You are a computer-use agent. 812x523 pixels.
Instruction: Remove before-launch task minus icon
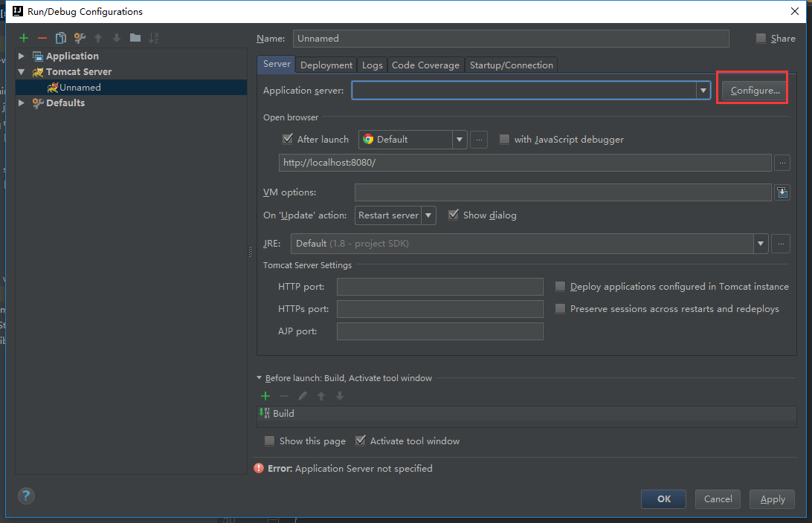pyautogui.click(x=284, y=396)
